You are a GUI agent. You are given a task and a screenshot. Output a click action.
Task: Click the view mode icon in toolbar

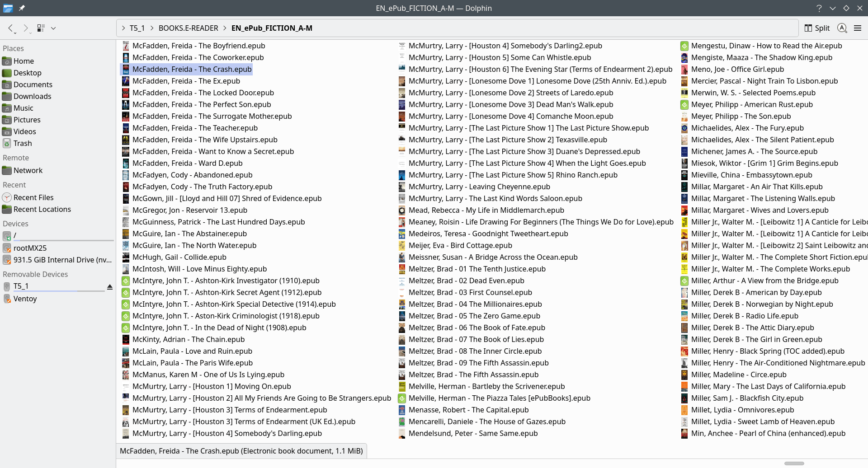41,28
